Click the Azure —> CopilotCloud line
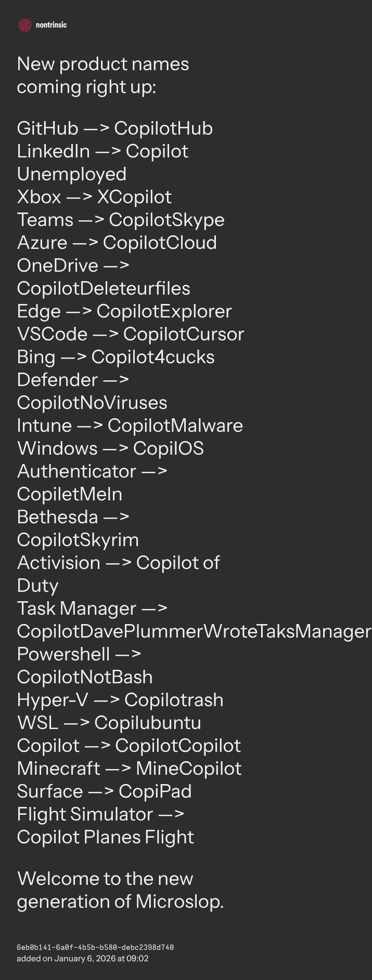Screen dimensions: 372x980 click(117, 243)
